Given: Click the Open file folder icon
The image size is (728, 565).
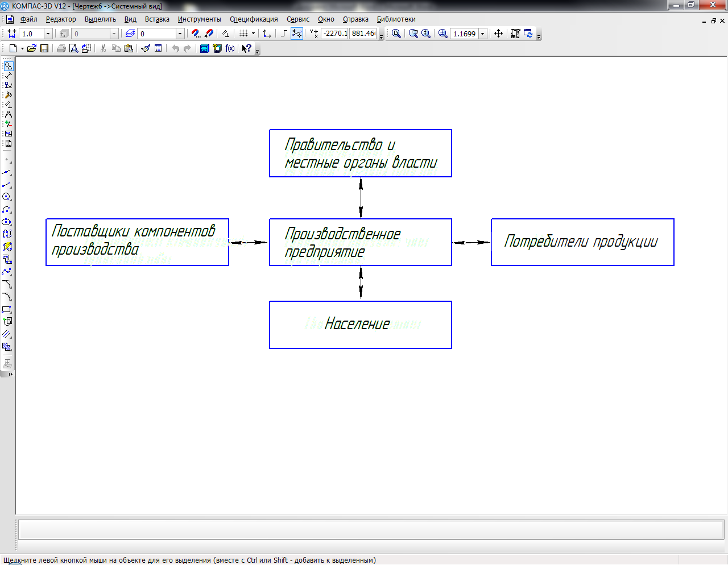Looking at the screenshot, I should 32,48.
